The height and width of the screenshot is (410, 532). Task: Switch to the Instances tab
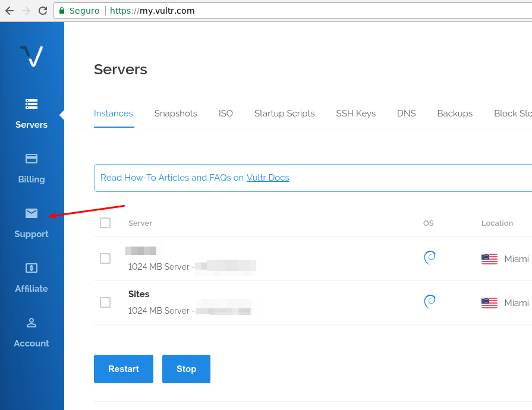click(x=114, y=113)
